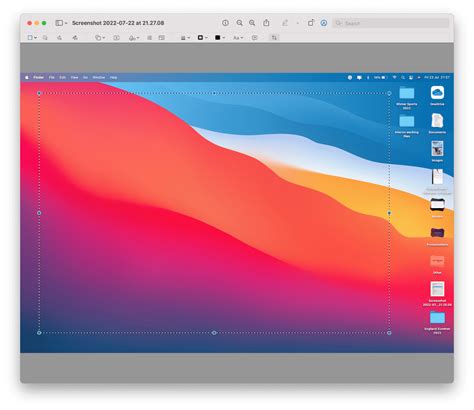The height and width of the screenshot is (410, 474).
Task: Open the Shapes tool
Action: point(98,38)
